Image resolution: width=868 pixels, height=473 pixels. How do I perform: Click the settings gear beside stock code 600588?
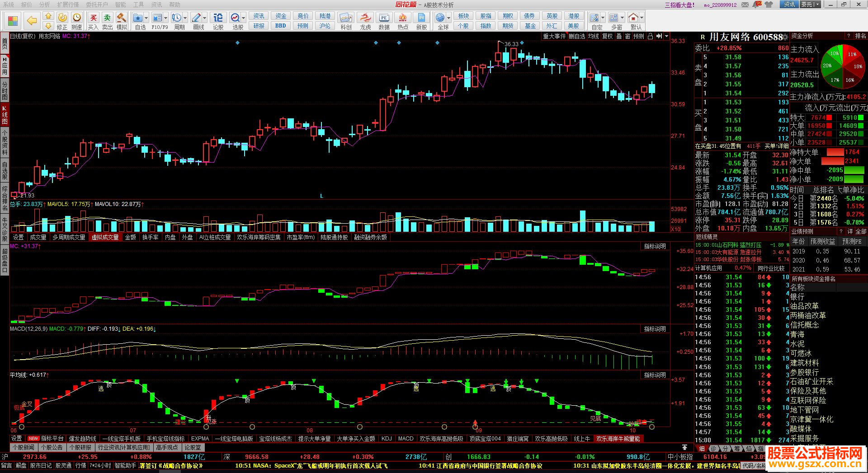point(785,37)
